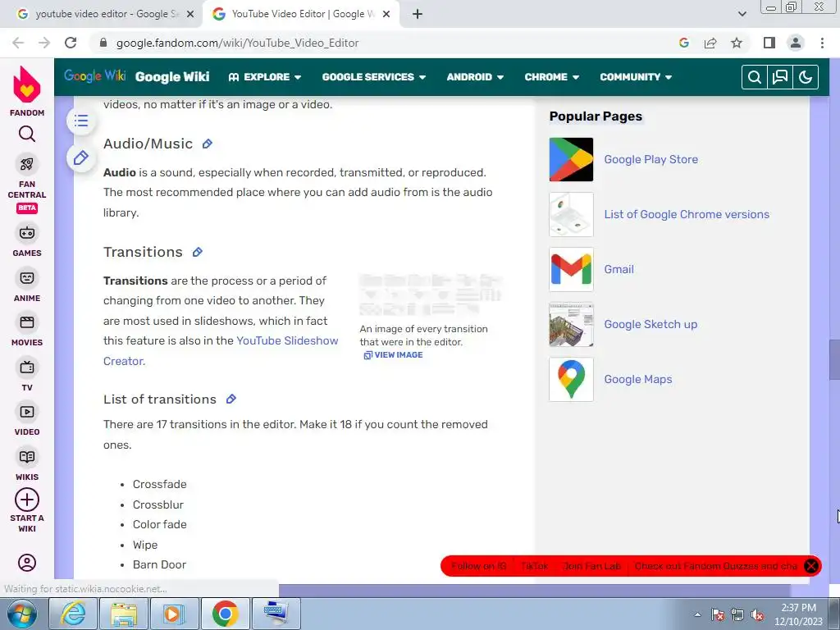Go back to previous page

pos(18,43)
